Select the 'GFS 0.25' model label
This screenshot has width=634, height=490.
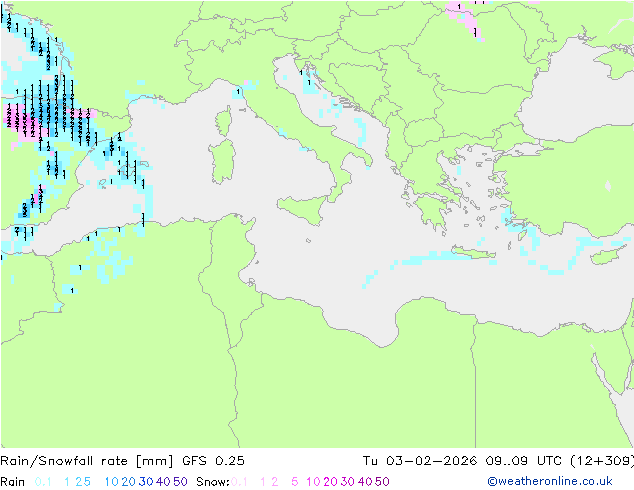tap(213, 461)
